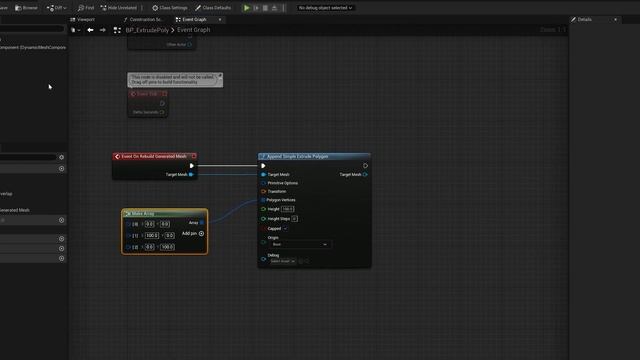Toggle the Capped checkbox
640x360 pixels.
tap(285, 229)
